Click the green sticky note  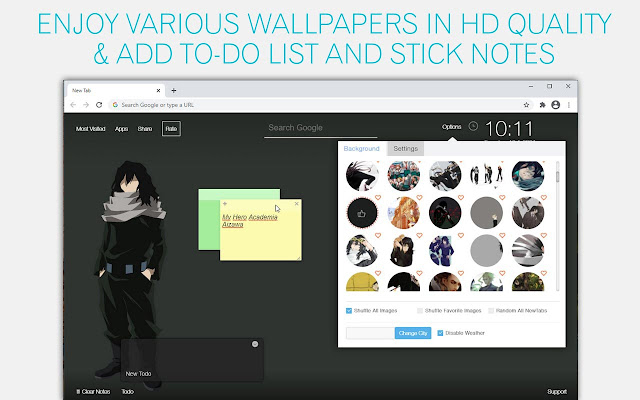(x=209, y=222)
